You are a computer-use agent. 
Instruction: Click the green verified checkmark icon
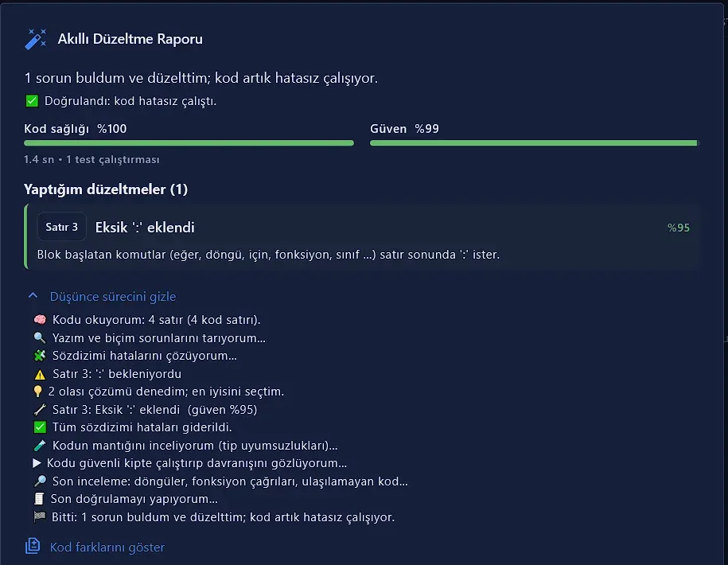pos(32,101)
